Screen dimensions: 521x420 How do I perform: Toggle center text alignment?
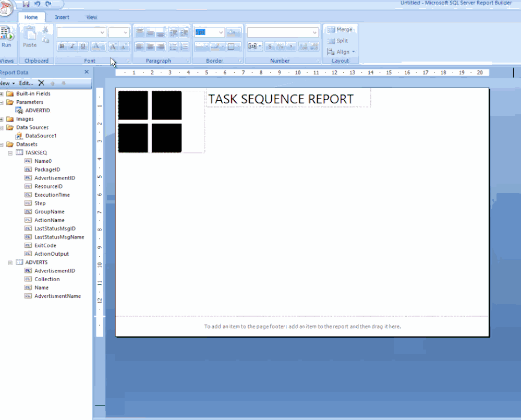tap(151, 46)
